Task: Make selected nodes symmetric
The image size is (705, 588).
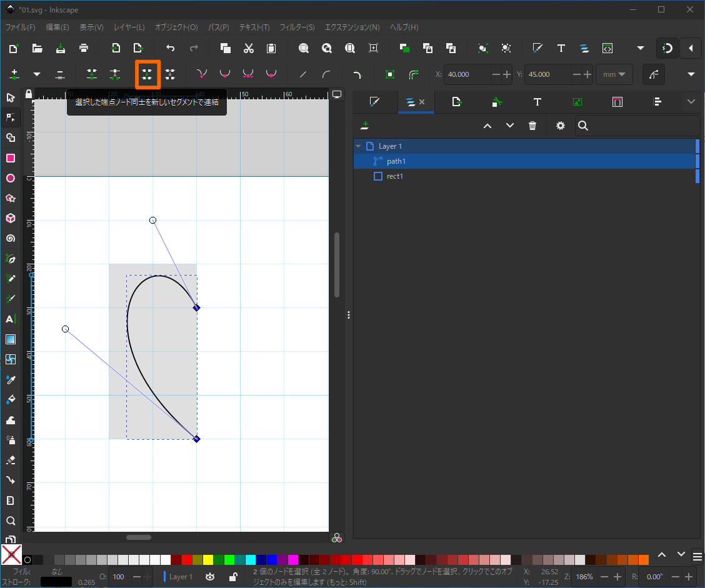Action: (x=247, y=74)
